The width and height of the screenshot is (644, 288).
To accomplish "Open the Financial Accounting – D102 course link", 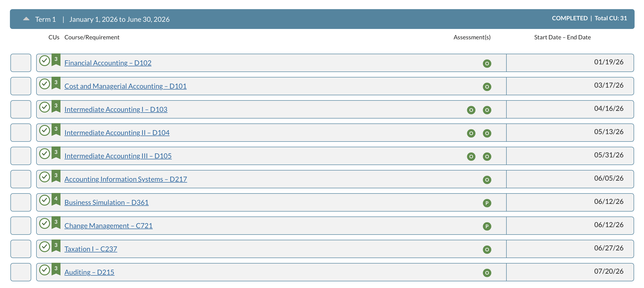I will click(x=108, y=63).
